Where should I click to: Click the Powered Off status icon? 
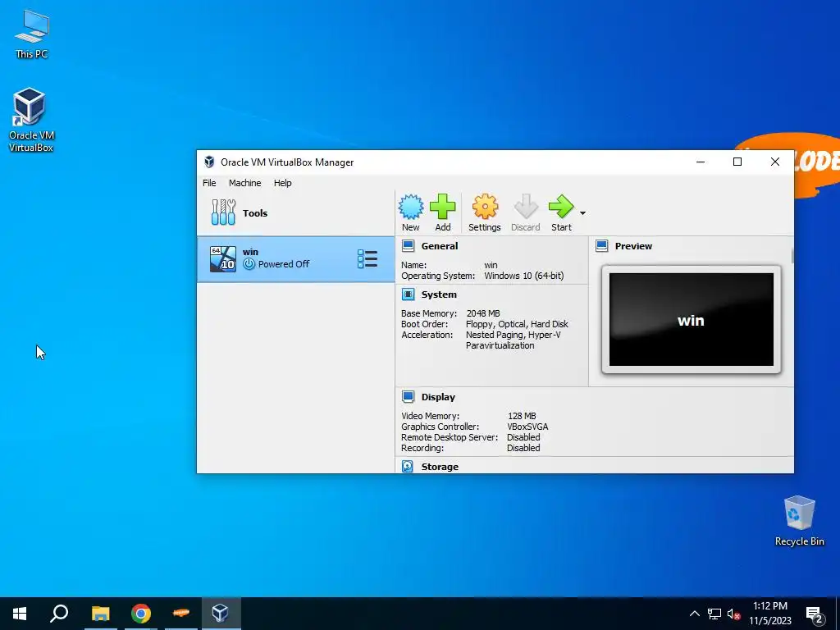pos(249,264)
